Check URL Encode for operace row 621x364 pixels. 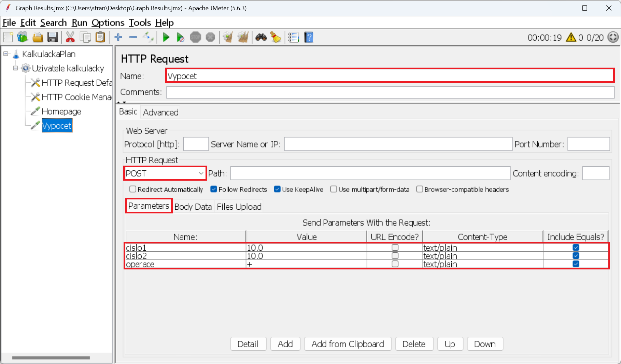coord(395,264)
